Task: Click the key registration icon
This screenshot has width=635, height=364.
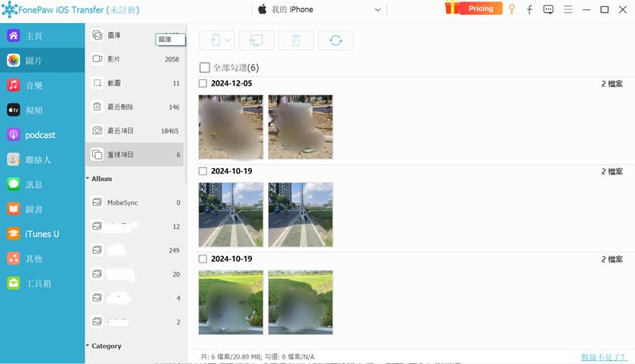Action: 512,10
